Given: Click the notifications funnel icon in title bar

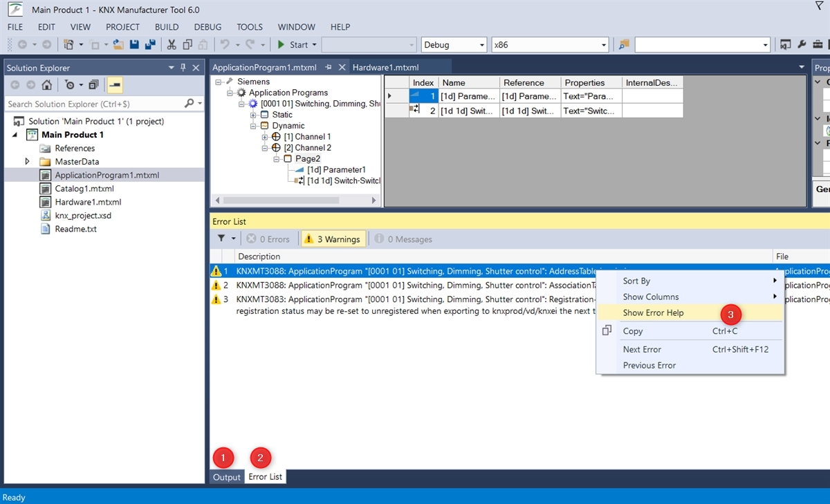Looking at the screenshot, I should coord(820,6).
